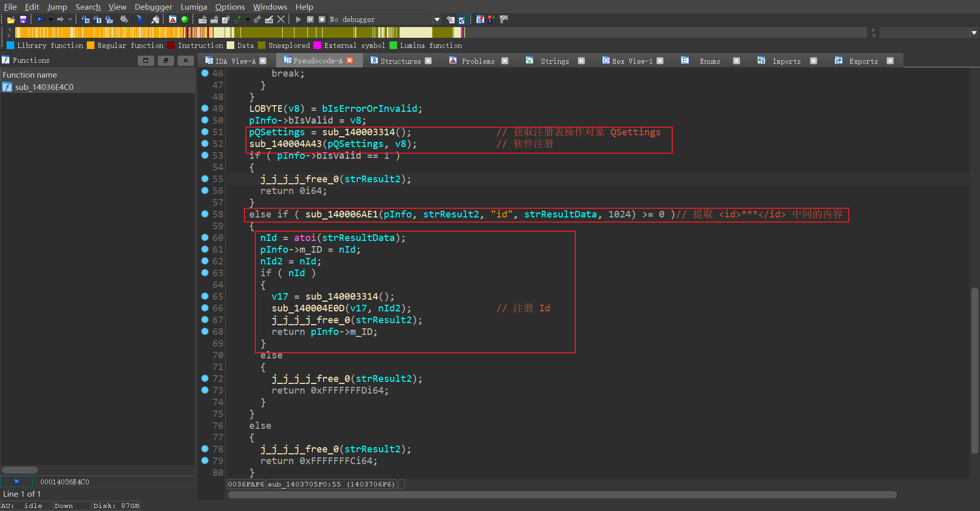Click the Open file icon in toolbar
The height and width of the screenshot is (511, 980).
[x=11, y=19]
